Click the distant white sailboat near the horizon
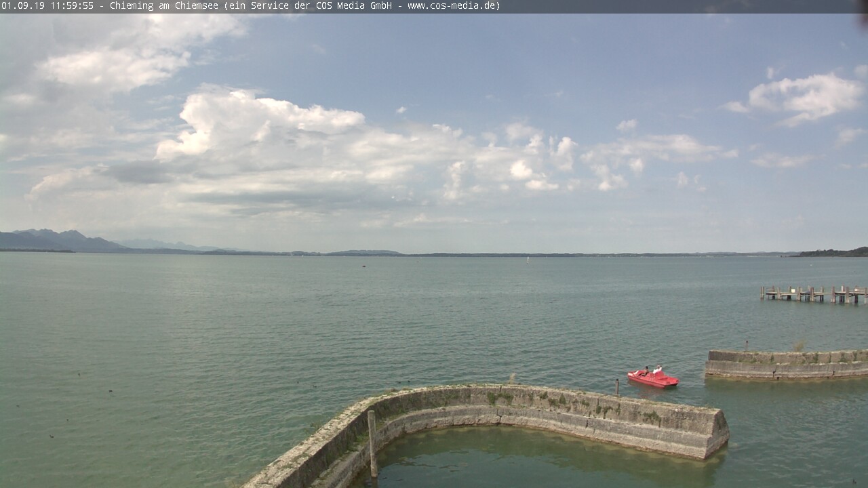The height and width of the screenshot is (488, 868). (528, 258)
